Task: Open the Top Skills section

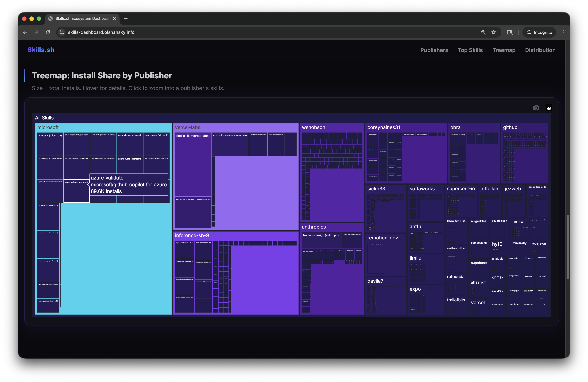Action: point(470,50)
